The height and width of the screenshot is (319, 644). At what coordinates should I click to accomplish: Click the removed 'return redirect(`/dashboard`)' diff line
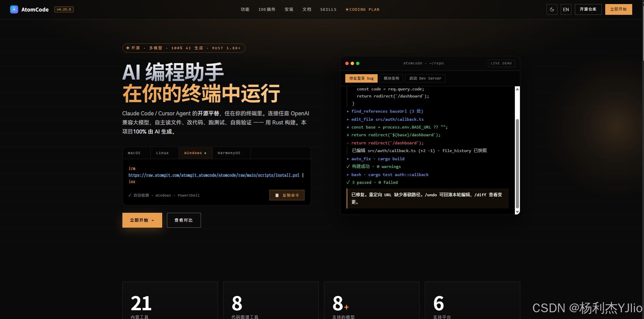coord(385,143)
